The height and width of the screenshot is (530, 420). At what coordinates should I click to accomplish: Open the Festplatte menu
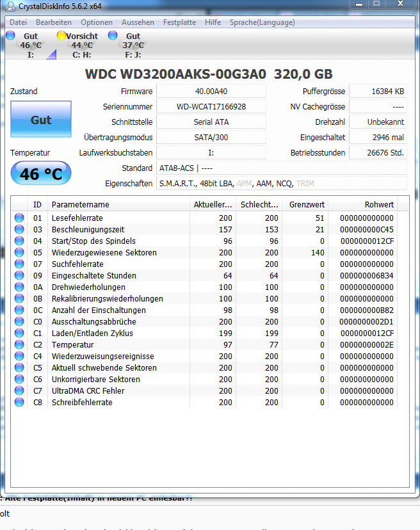(x=179, y=22)
